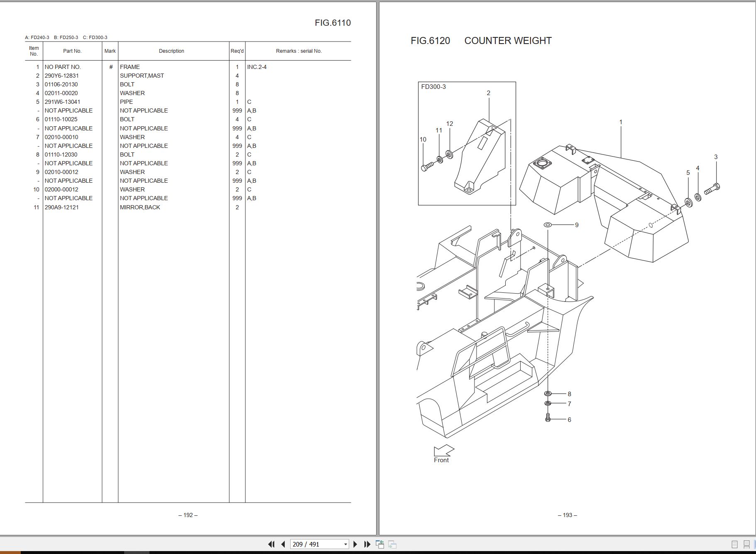Click the INC.2-4 remark
The height and width of the screenshot is (554, 756).
[257, 67]
